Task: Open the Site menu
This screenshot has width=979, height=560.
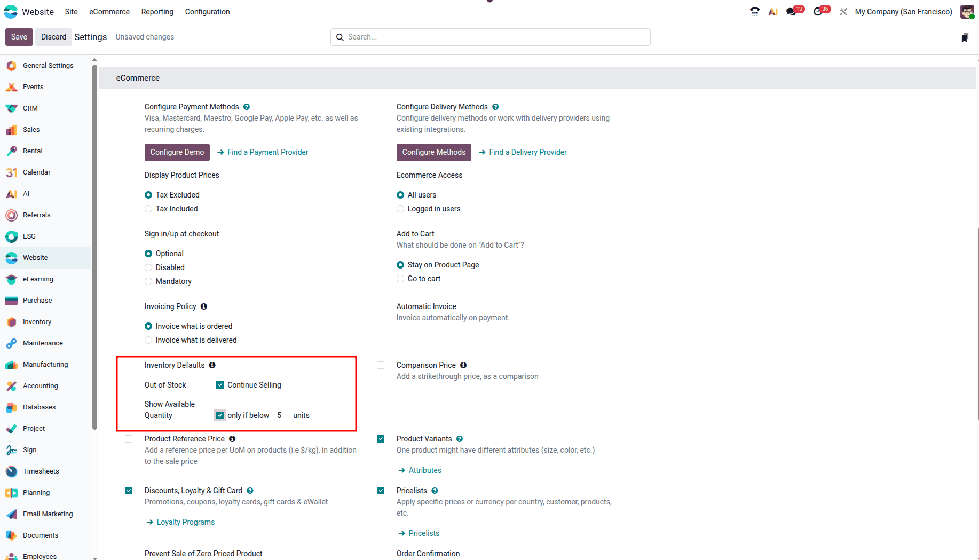Action: point(71,12)
